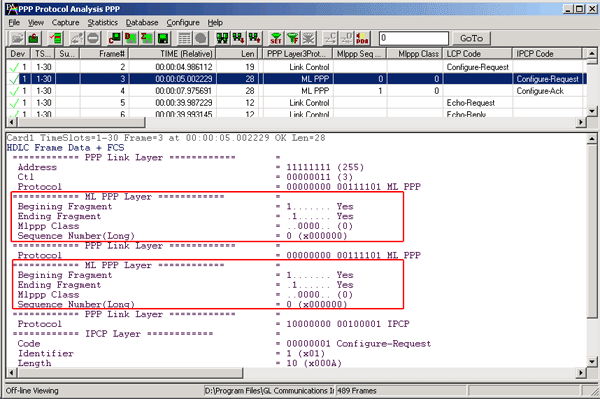Click the greyed D arrow toolbar icon

(x=346, y=38)
